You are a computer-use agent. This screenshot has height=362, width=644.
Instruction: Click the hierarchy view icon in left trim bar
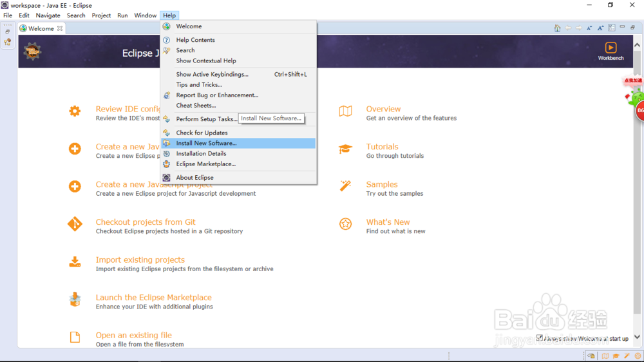(x=7, y=42)
